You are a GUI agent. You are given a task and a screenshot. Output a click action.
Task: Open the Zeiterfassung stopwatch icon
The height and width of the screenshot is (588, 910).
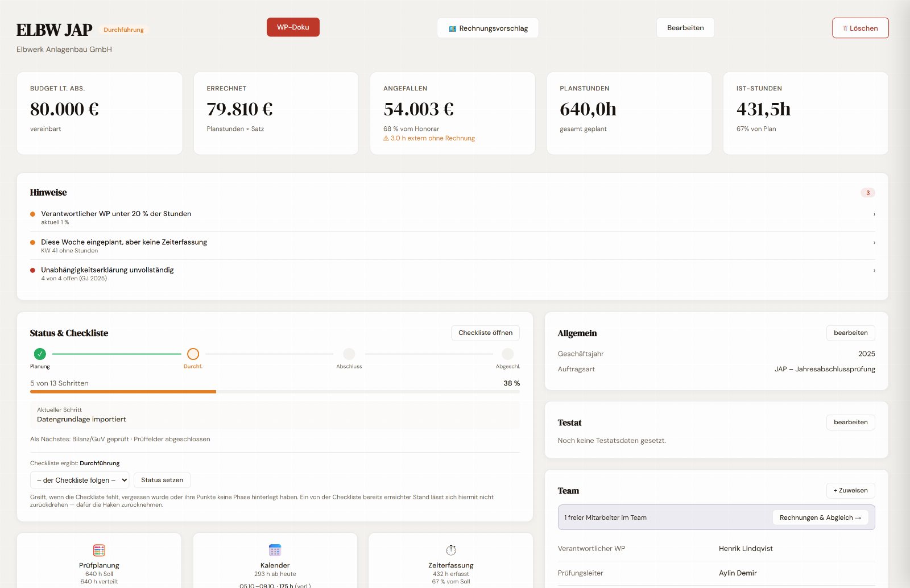coord(451,550)
